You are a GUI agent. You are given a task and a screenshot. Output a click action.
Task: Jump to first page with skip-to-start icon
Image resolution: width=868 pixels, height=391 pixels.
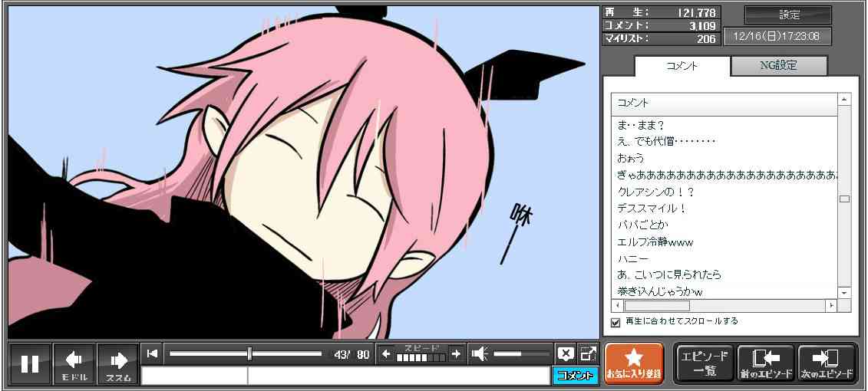click(153, 353)
